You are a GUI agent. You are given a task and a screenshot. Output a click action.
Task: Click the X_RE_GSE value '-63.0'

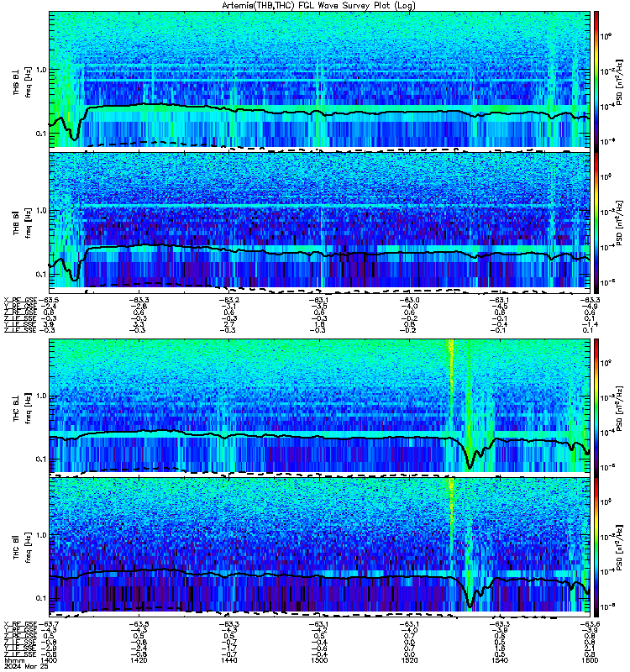(x=410, y=300)
